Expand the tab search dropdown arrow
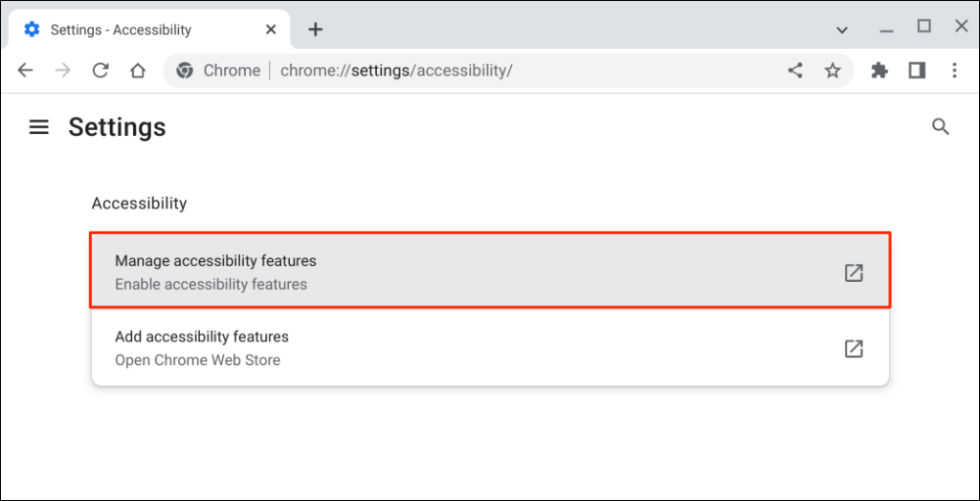980x501 pixels. (842, 30)
